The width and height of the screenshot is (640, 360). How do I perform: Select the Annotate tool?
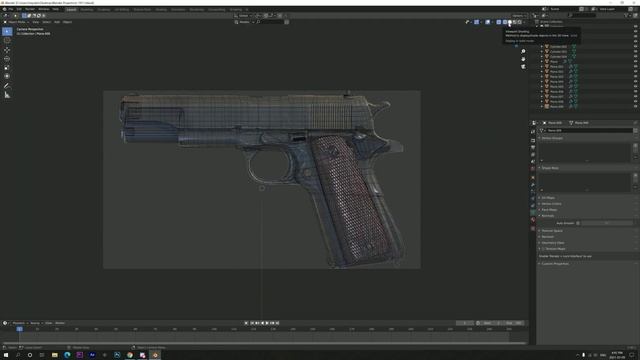click(x=7, y=86)
